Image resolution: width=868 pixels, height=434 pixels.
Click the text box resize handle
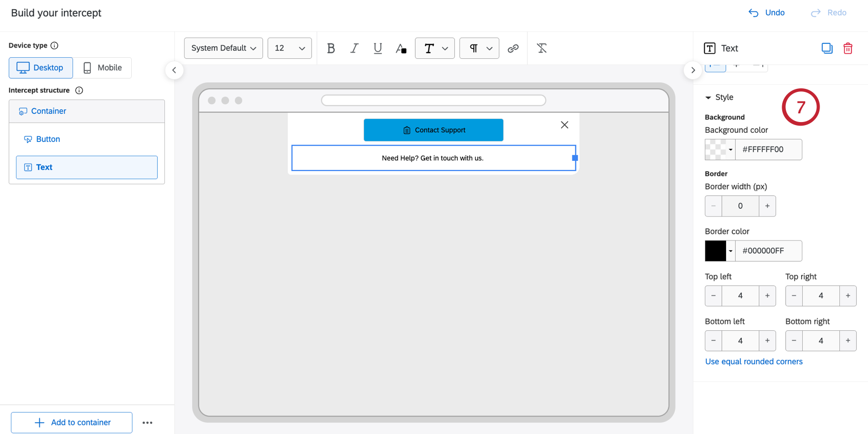coord(575,158)
